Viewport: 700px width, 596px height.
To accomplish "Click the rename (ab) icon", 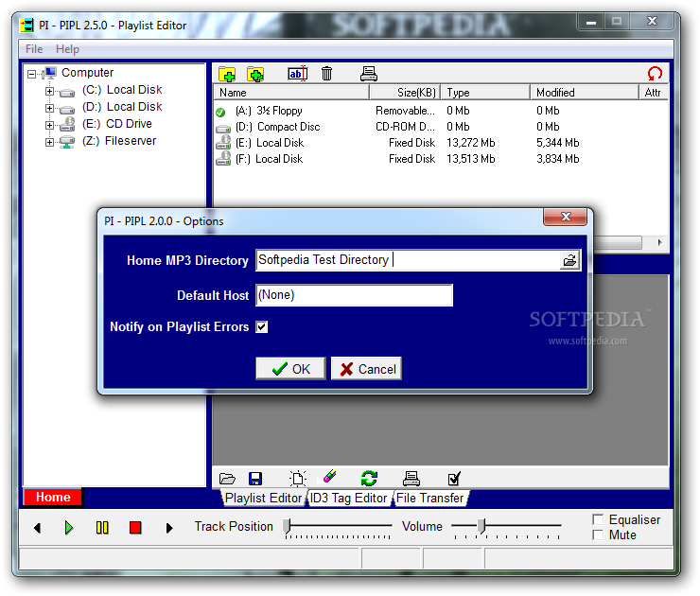I will click(x=297, y=74).
